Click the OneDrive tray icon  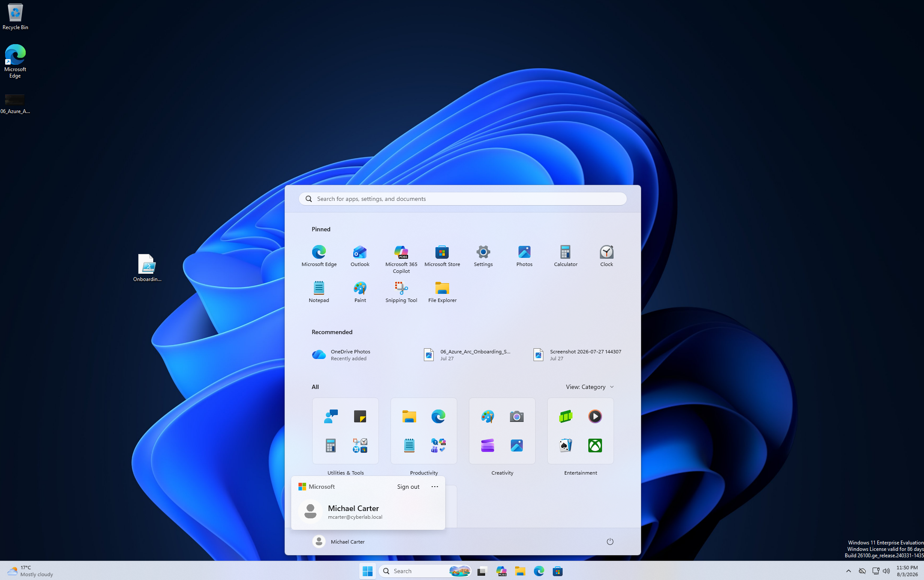click(x=862, y=571)
